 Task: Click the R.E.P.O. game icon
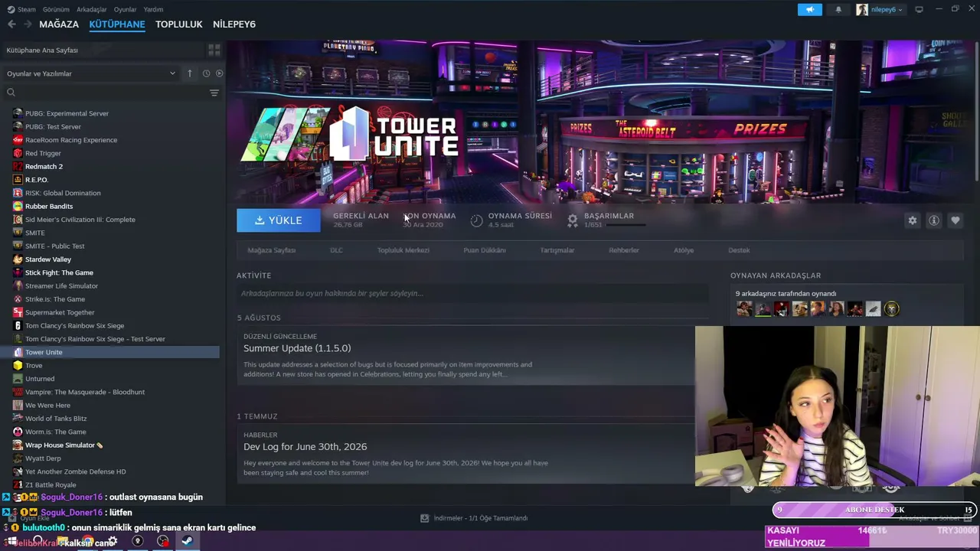point(18,180)
